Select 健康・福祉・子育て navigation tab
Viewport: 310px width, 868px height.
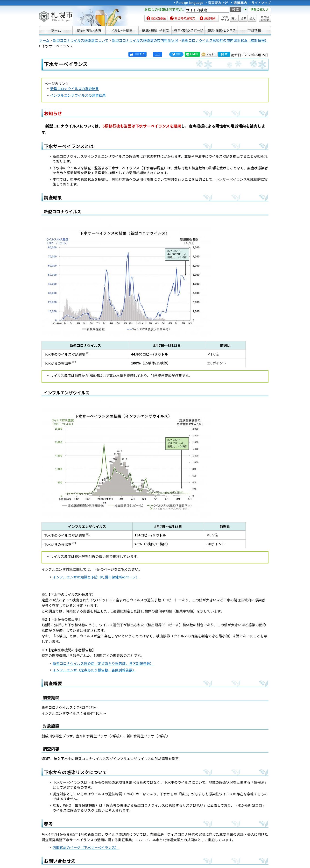point(155,30)
